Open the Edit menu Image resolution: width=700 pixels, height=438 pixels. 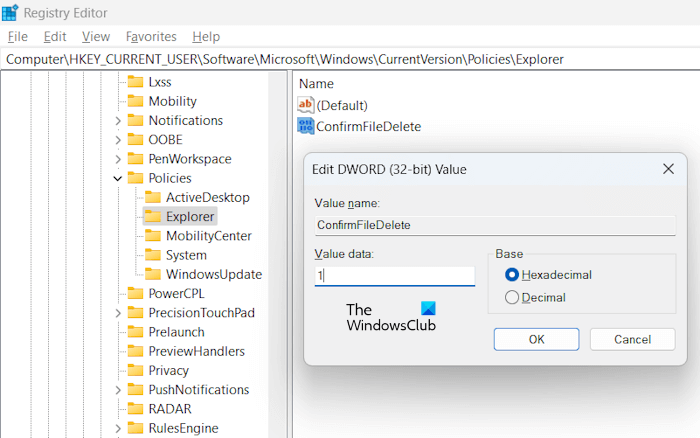55,37
